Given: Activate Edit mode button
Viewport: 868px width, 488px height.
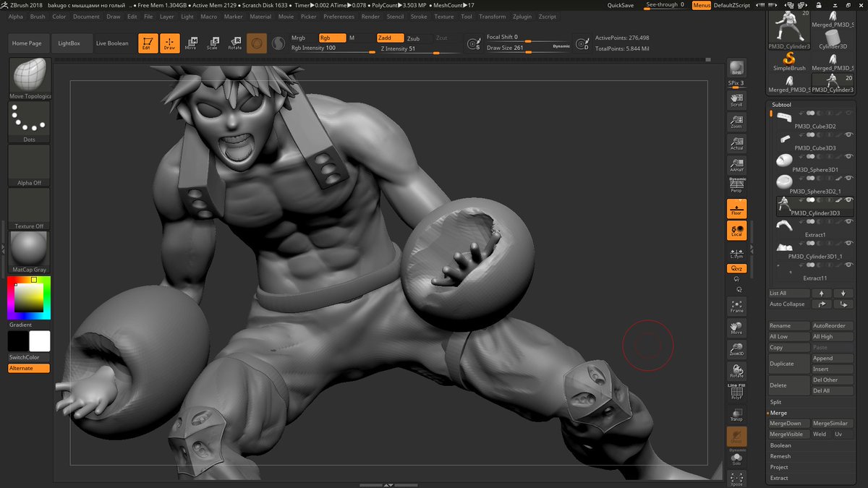Looking at the screenshot, I should pyautogui.click(x=148, y=43).
